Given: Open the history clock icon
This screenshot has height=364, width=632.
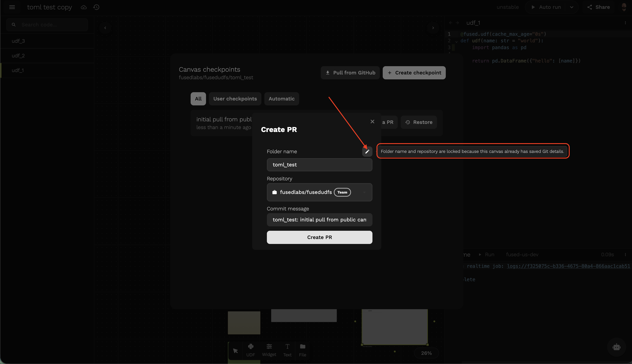Looking at the screenshot, I should (x=96, y=7).
